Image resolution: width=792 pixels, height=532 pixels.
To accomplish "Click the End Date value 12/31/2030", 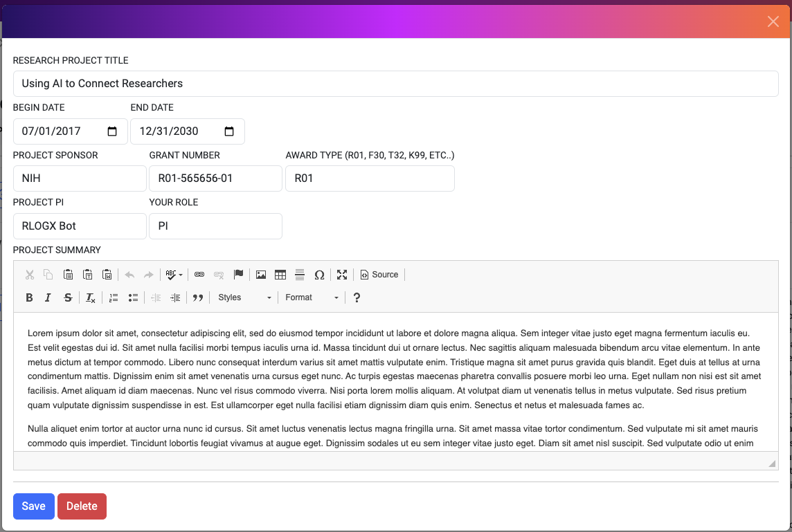I will 169,131.
